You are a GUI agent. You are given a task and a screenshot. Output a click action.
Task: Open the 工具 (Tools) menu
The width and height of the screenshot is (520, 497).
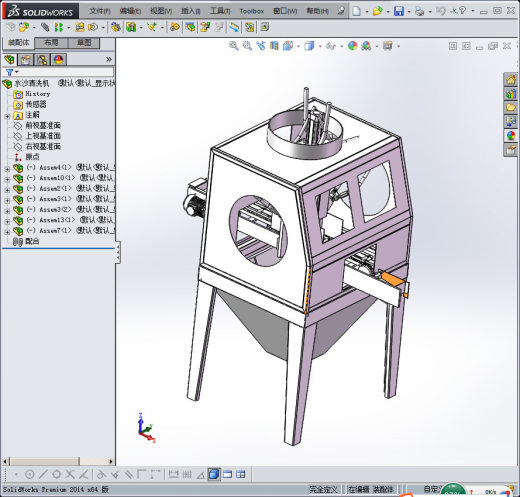220,11
